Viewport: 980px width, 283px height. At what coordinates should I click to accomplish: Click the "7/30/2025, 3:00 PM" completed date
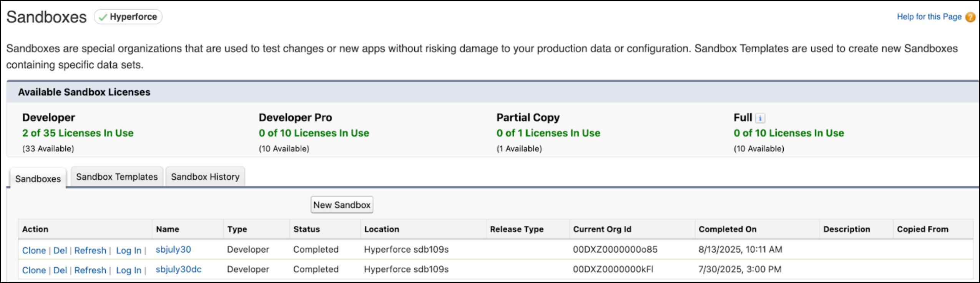pos(740,270)
